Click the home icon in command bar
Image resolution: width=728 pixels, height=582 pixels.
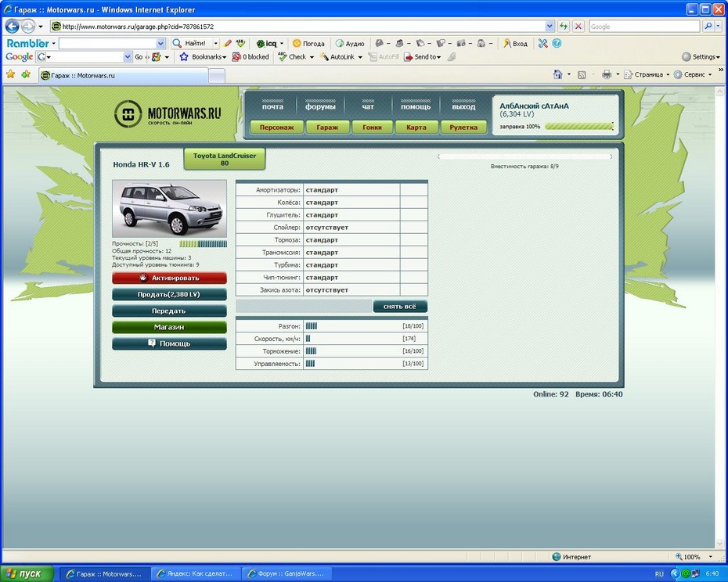coord(557,75)
